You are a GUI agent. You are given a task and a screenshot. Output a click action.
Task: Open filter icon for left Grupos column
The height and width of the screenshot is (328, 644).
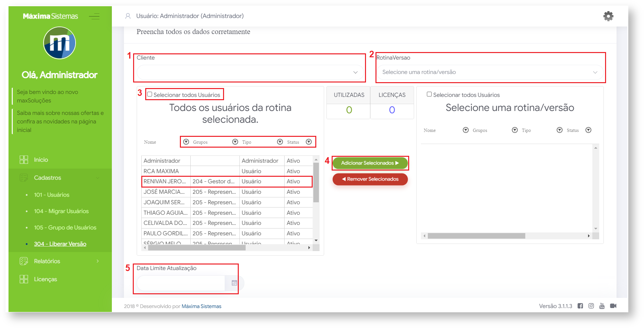235,142
